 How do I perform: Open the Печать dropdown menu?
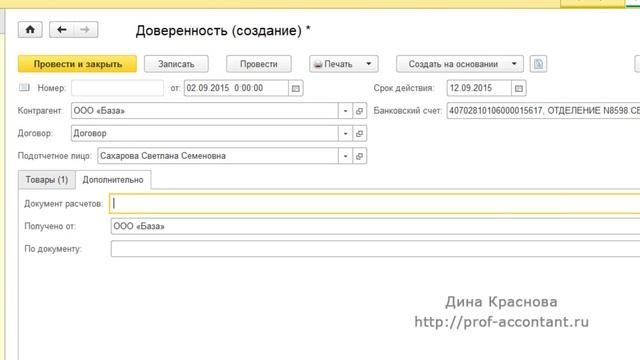[344, 64]
